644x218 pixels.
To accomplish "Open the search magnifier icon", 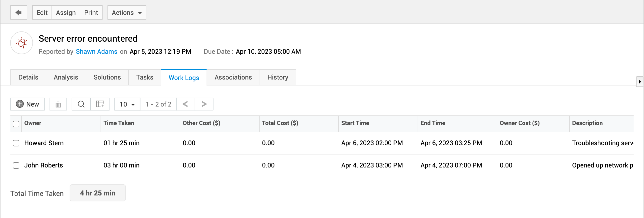I will point(81,104).
